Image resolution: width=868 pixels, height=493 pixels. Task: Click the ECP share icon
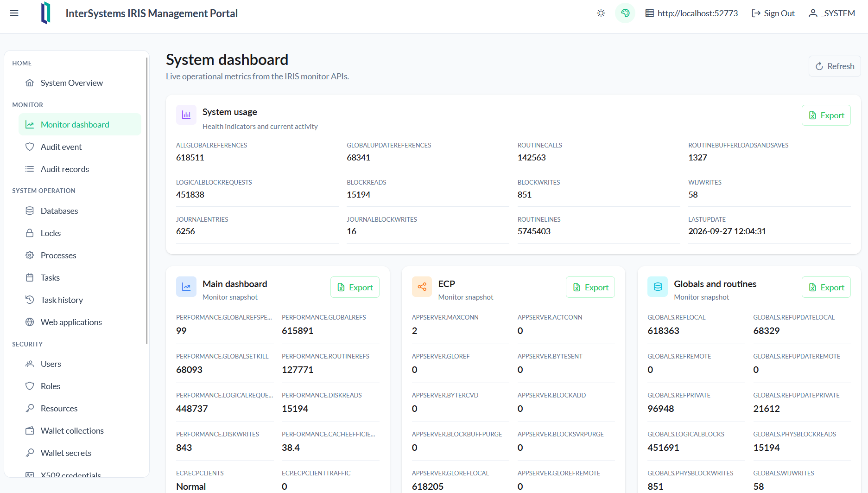pos(422,287)
